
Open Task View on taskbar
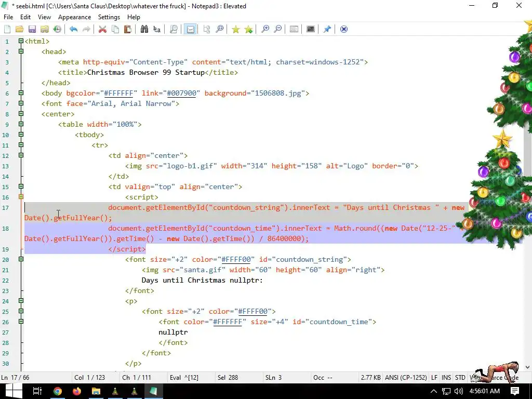click(x=37, y=391)
